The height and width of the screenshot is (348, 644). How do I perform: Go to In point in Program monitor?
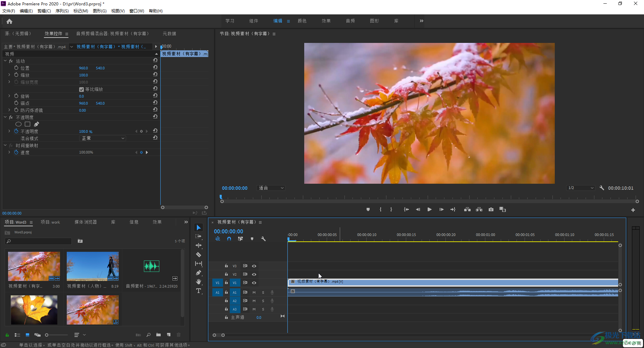(x=406, y=210)
